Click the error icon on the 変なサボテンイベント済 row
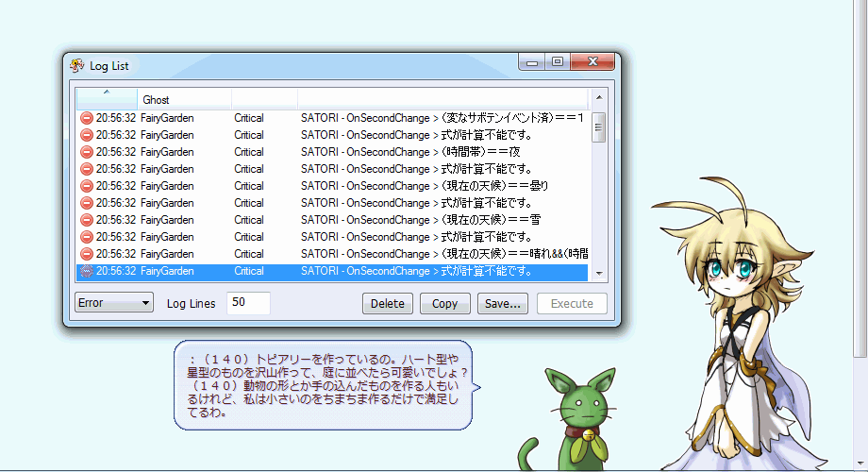This screenshot has height=472, width=868. click(x=87, y=118)
